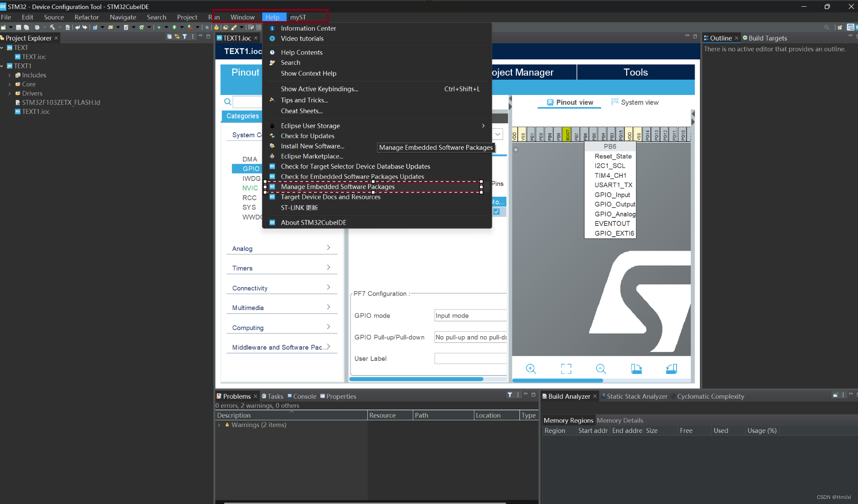Screen dimensions: 858x504
Task: Switch to the Console tab
Action: [x=302, y=396]
